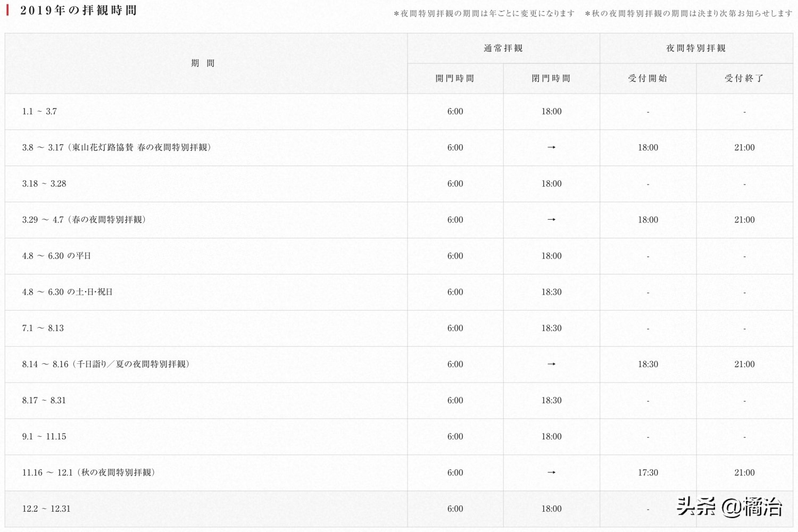This screenshot has width=798, height=532.
Task: Click the "通常拝観" group header
Action: [x=503, y=48]
